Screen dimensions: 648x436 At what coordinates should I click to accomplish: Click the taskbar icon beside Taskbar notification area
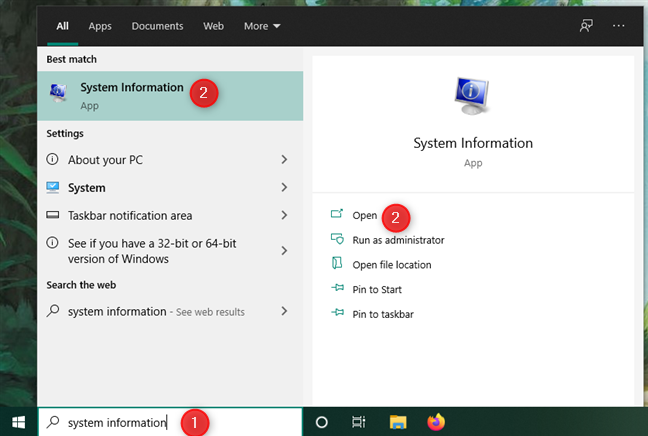(52, 215)
